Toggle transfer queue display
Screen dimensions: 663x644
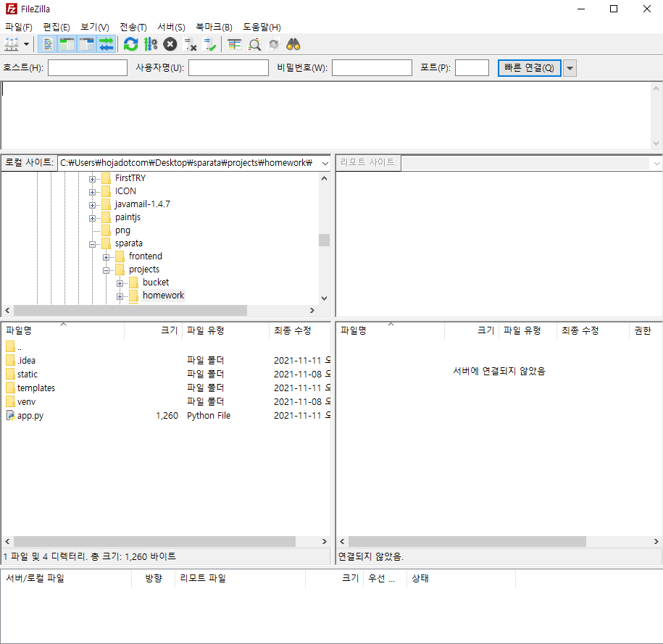click(106, 44)
